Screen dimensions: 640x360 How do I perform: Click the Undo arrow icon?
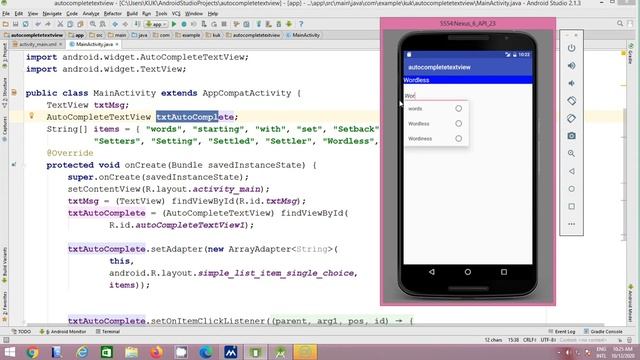(38, 24)
